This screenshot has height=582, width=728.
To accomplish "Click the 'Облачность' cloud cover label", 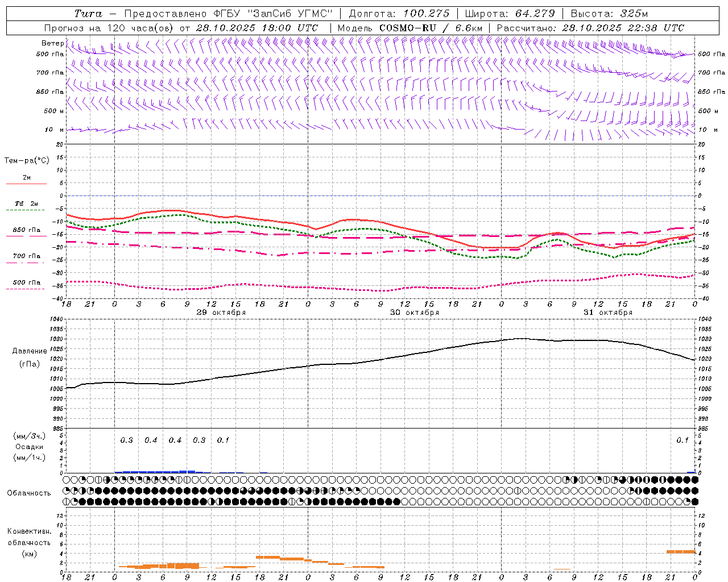I will [29, 493].
